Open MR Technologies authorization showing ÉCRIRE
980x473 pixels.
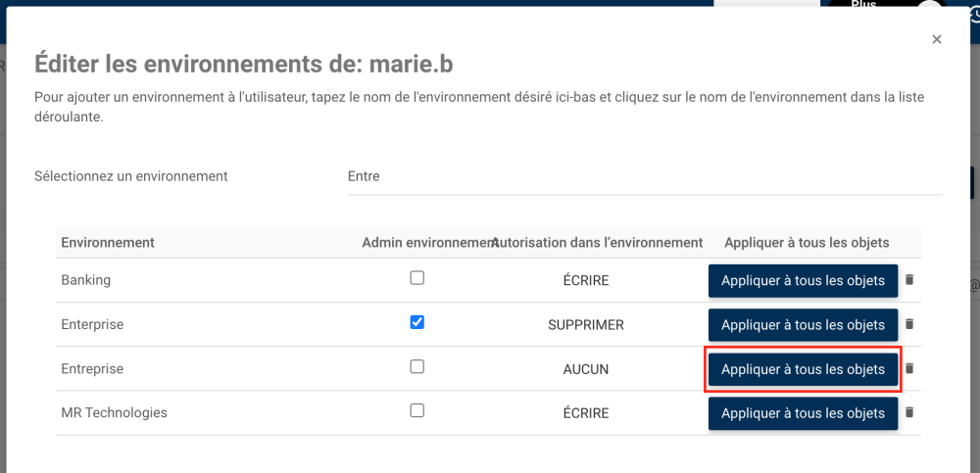pos(586,413)
